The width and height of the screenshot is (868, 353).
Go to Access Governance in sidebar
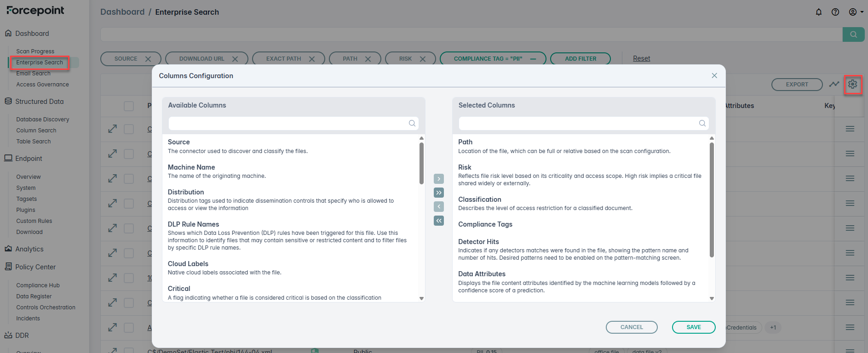coord(42,85)
